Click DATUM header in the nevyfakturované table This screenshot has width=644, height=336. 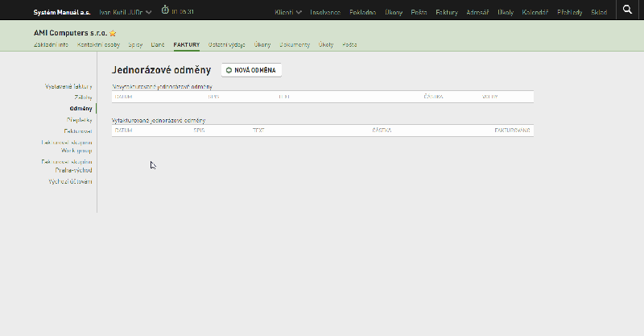(x=124, y=97)
